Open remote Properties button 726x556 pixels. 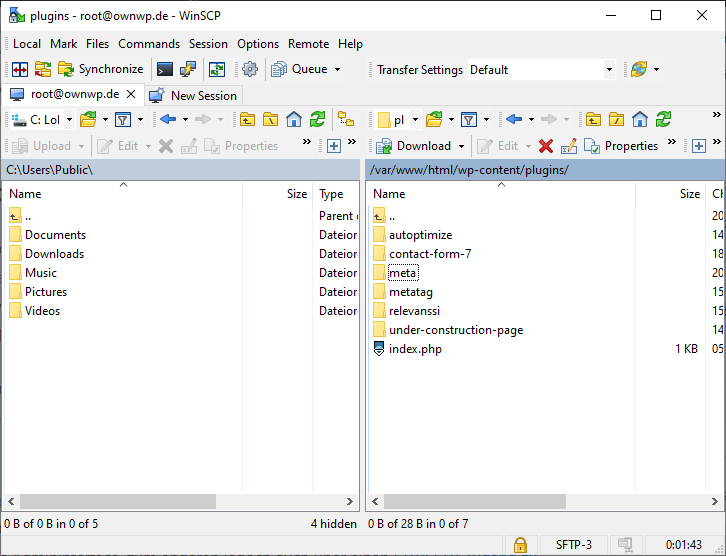pos(621,146)
